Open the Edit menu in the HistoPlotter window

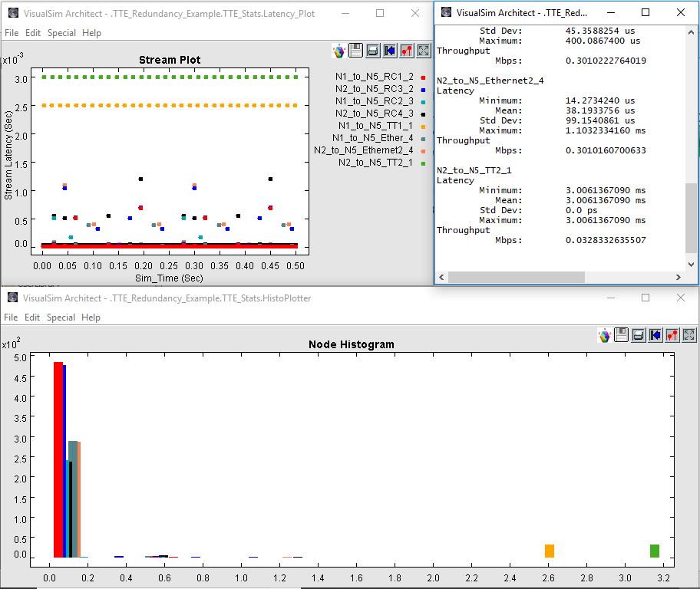(33, 318)
